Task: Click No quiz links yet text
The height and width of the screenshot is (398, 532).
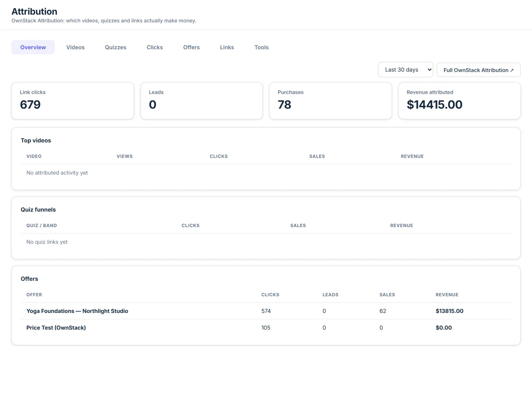Action: coord(47,242)
